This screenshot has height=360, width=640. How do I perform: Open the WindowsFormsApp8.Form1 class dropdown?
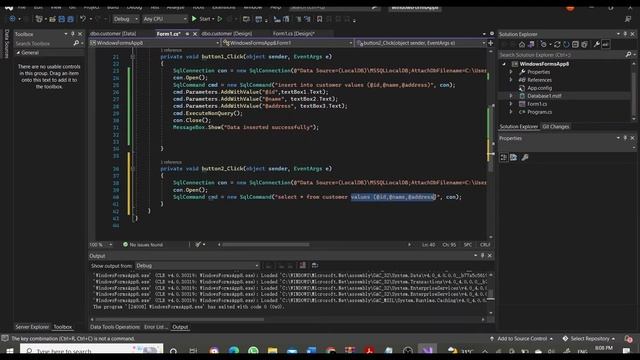coord(287,43)
